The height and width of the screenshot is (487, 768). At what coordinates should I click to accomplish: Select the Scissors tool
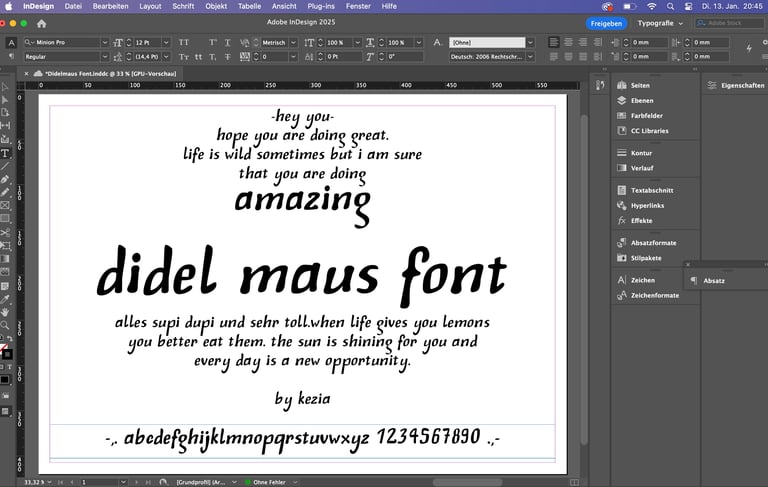[5, 232]
